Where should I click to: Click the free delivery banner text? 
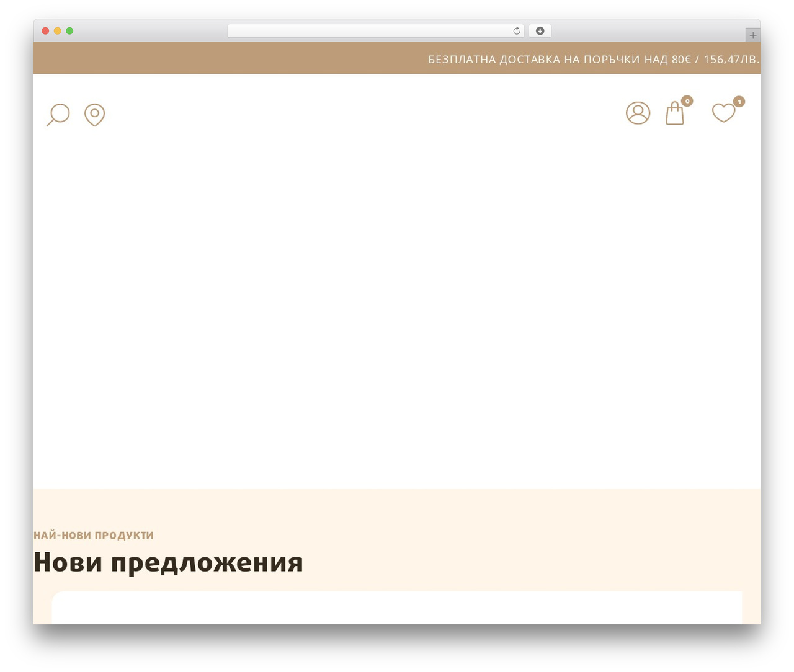coord(594,60)
